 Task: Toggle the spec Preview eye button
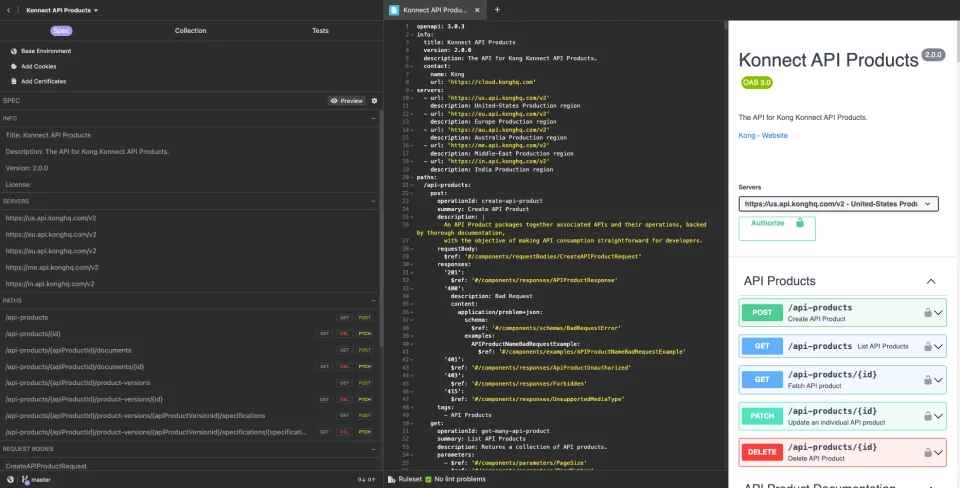[x=347, y=101]
